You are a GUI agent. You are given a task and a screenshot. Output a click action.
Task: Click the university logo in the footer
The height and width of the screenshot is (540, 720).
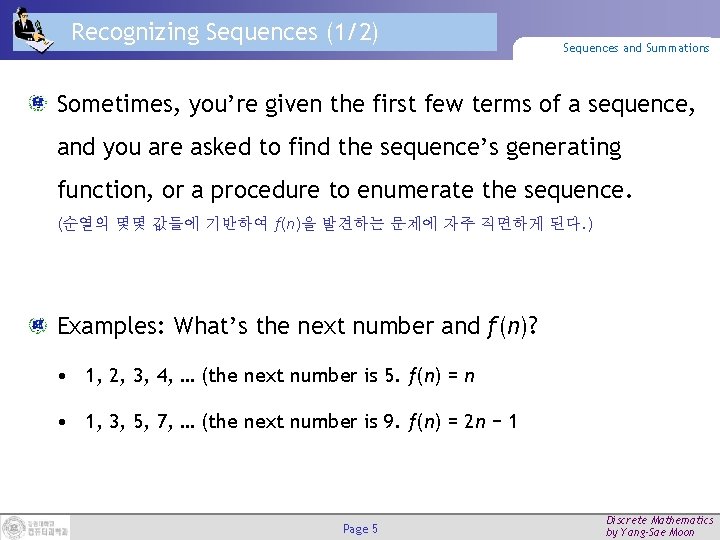pos(35,527)
